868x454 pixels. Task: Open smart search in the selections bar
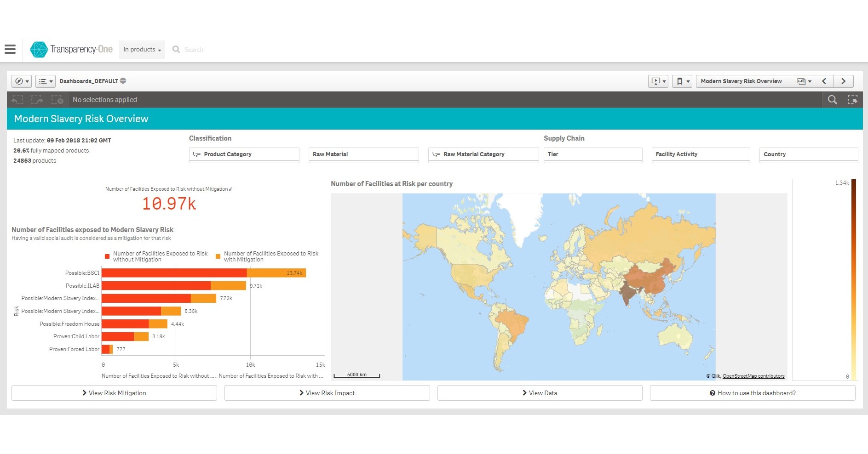click(833, 100)
